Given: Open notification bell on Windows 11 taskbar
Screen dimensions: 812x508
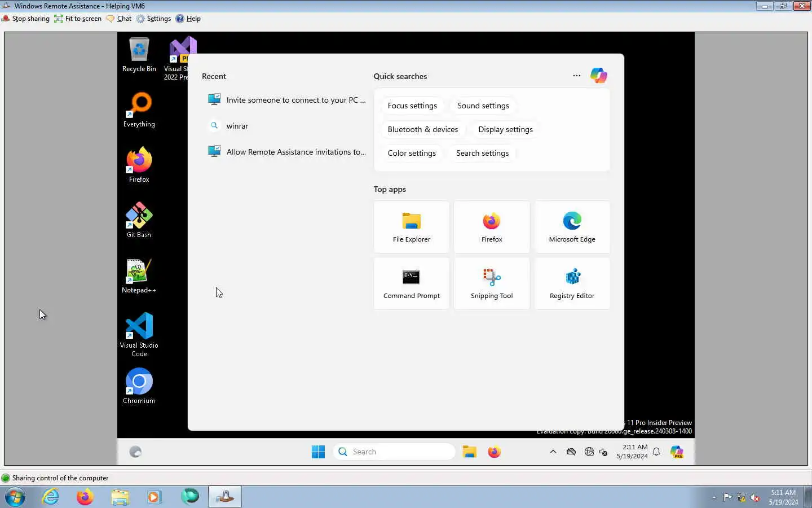Looking at the screenshot, I should (656, 452).
